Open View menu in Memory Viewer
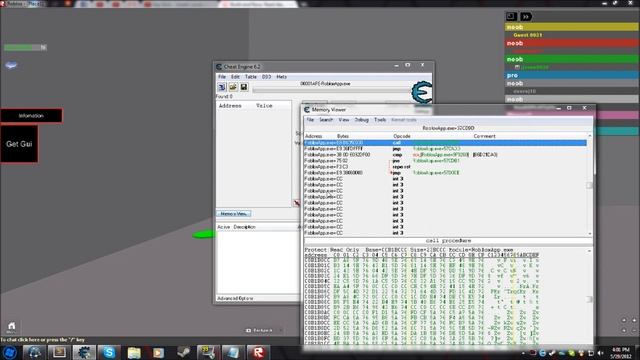 (344, 120)
